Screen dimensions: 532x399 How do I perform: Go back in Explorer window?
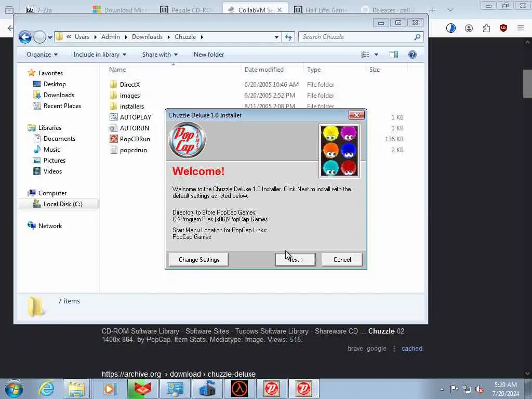(25, 37)
